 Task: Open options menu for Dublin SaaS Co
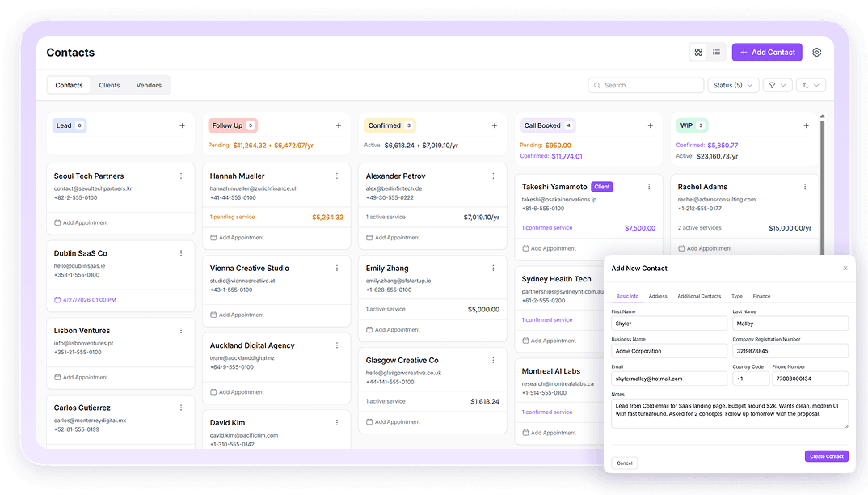pyautogui.click(x=181, y=253)
